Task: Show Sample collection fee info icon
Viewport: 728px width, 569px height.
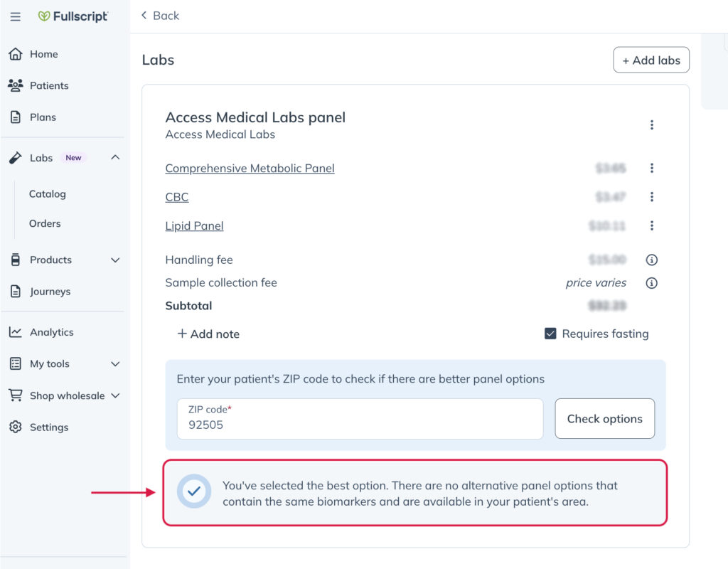Action: point(652,283)
